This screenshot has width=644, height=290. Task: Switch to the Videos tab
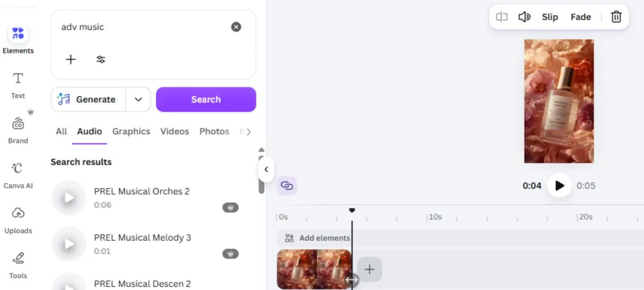175,131
